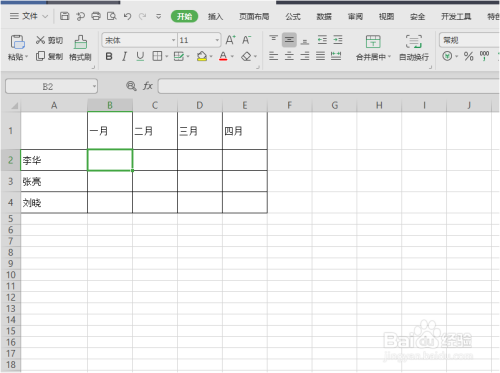Open the 开发工具 tab

point(456,16)
